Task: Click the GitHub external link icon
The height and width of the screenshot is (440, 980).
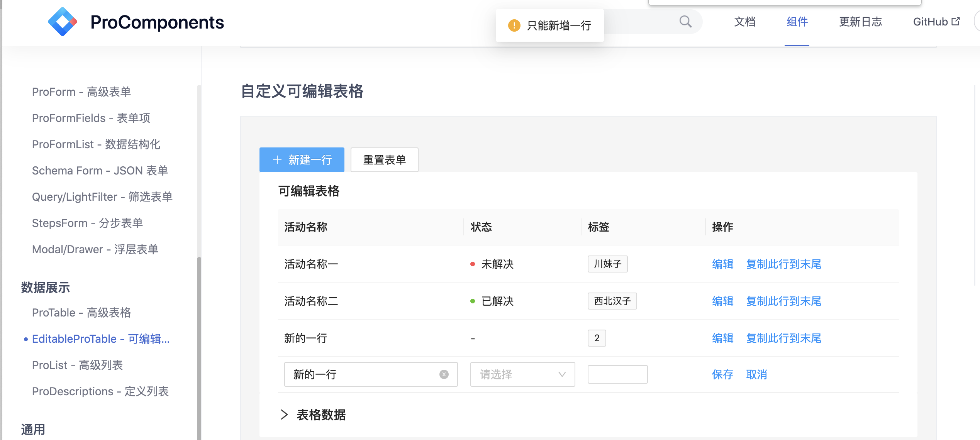Action: 956,22
